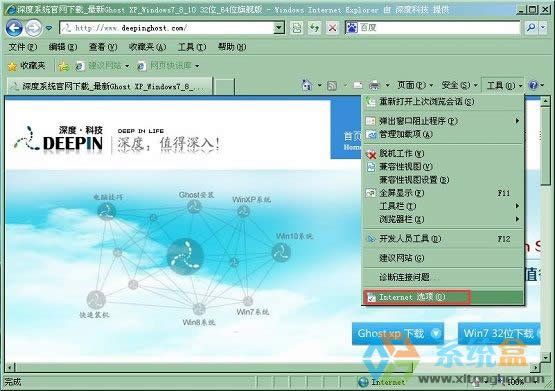Click the horizontal scrollbar left arrow
The width and height of the screenshot is (555, 391).
click(x=10, y=368)
